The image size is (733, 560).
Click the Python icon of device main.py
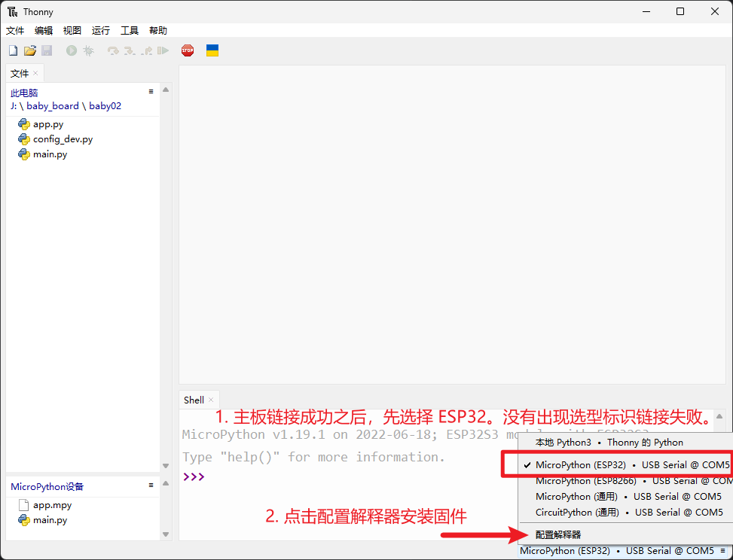(x=24, y=520)
